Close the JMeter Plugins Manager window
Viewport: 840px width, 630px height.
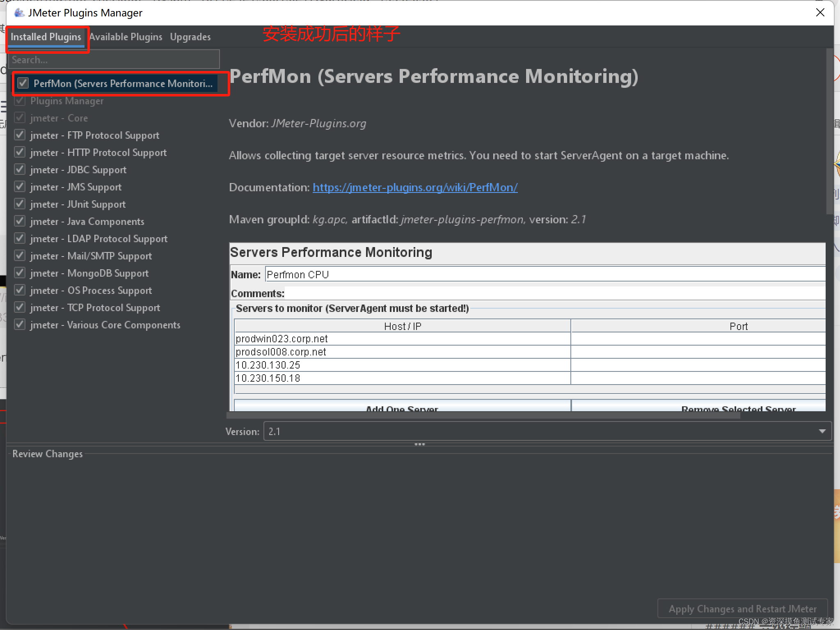pos(820,13)
